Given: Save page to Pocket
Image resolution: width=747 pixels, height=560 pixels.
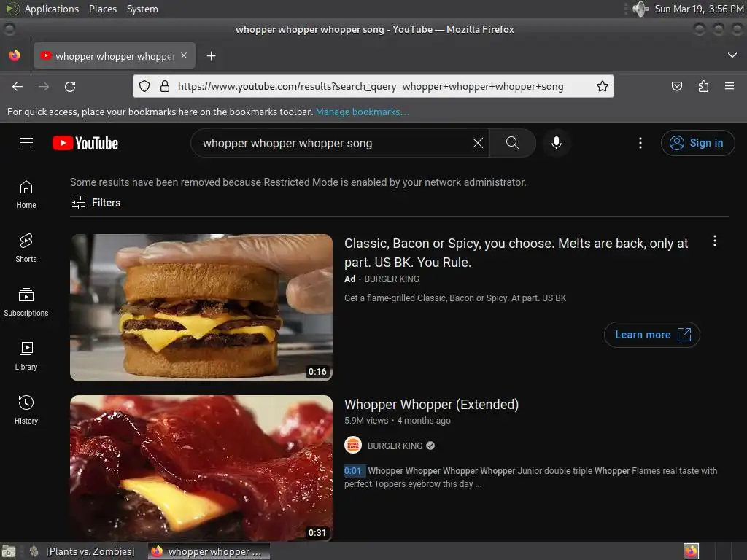Looking at the screenshot, I should pyautogui.click(x=676, y=86).
